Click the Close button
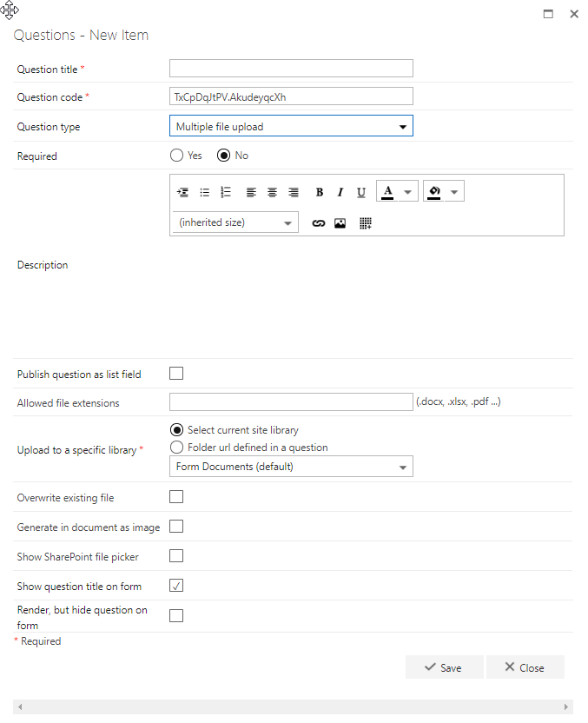This screenshot has height=723, width=588. [525, 667]
